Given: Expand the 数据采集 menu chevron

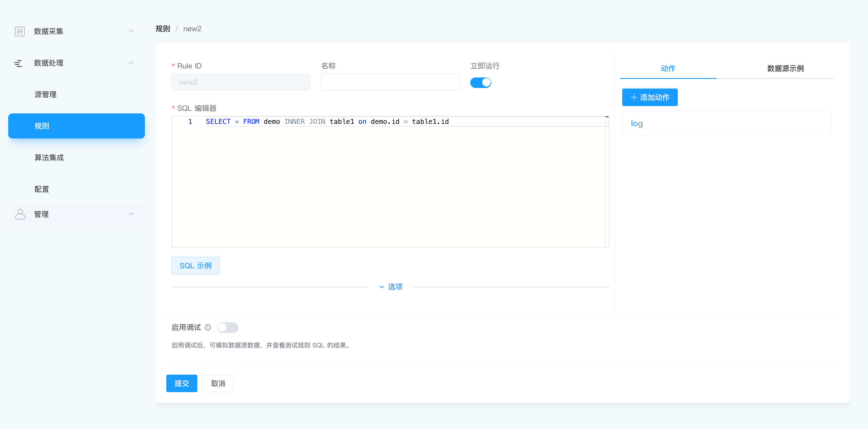Looking at the screenshot, I should pos(131,31).
